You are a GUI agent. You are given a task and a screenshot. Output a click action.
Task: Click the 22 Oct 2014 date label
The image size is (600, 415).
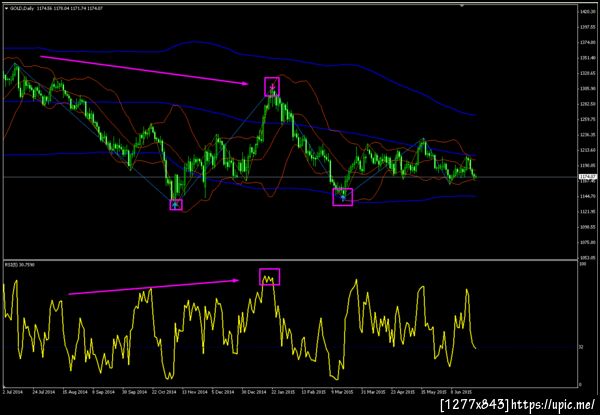164,392
